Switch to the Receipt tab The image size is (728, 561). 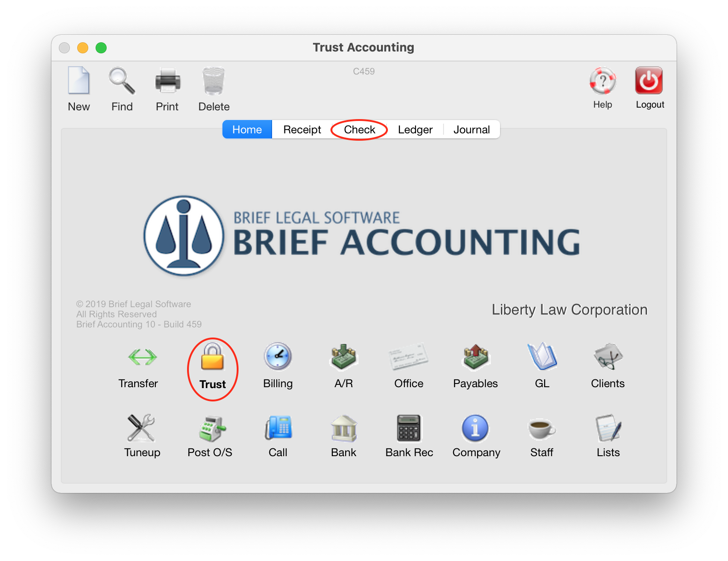[302, 130]
